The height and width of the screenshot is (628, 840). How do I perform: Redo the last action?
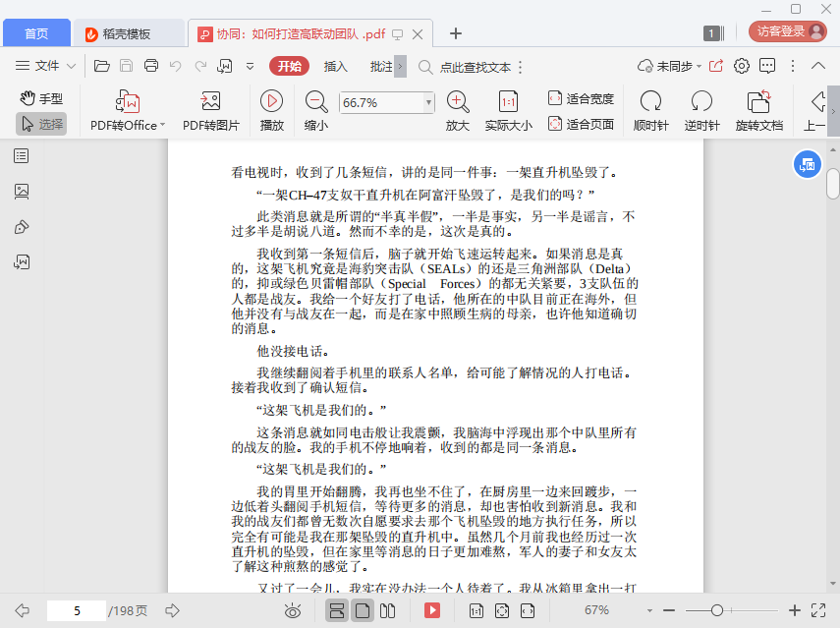pos(200,66)
